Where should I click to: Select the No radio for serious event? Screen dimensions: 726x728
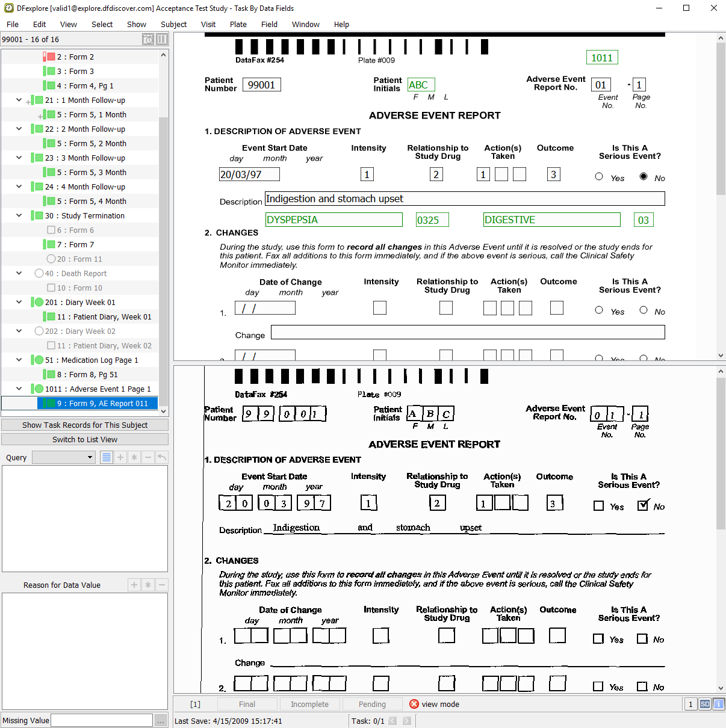tap(644, 176)
